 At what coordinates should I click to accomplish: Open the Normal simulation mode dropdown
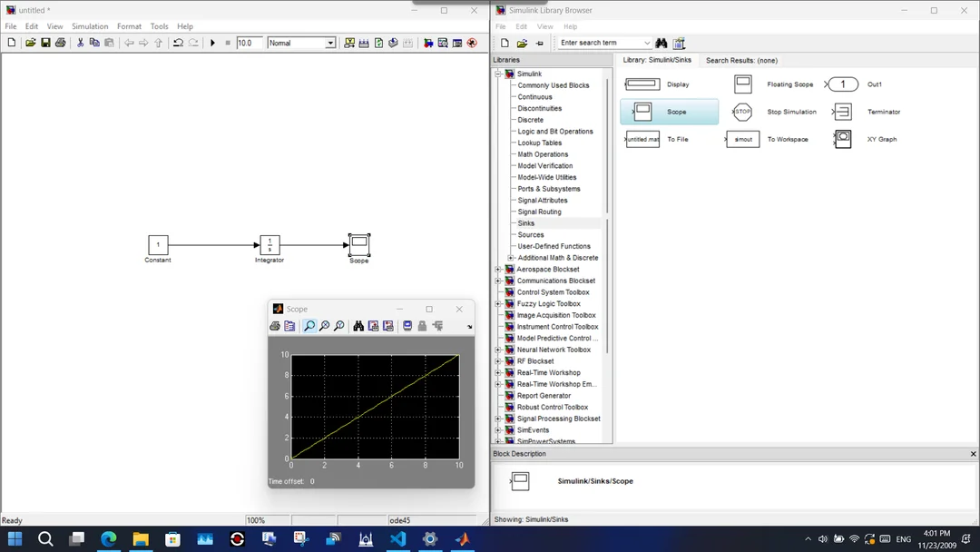330,44
